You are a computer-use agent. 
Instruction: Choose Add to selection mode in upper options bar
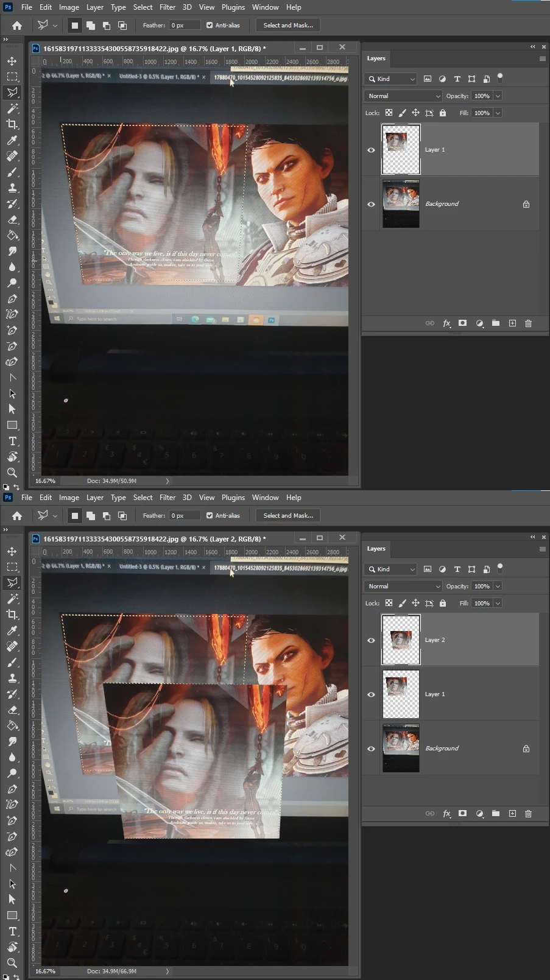point(90,26)
